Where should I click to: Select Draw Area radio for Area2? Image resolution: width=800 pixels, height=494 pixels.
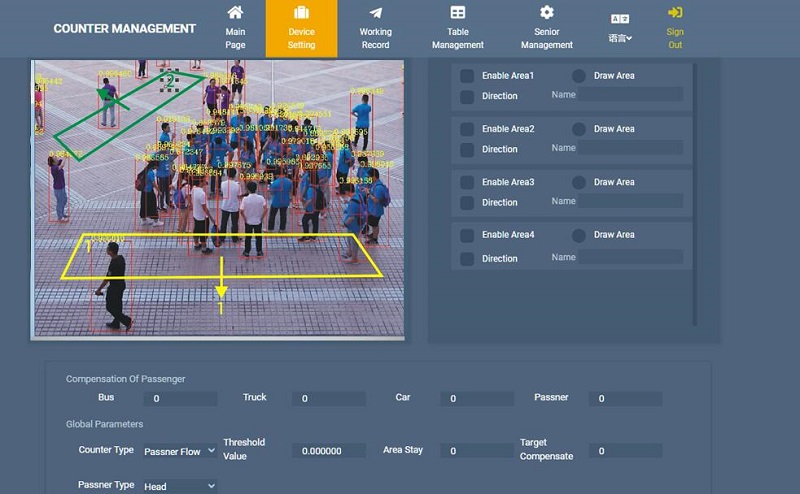(x=579, y=129)
